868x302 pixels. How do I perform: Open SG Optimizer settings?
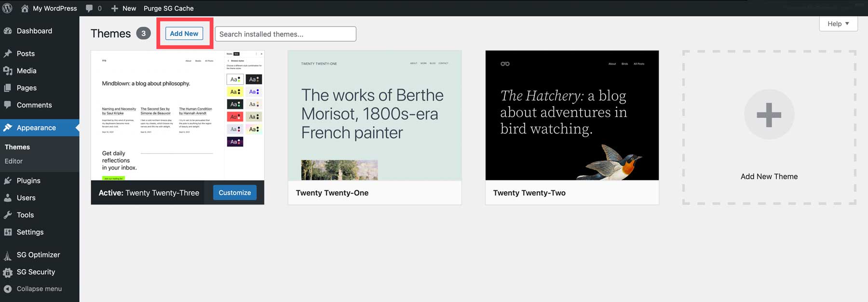(x=40, y=255)
